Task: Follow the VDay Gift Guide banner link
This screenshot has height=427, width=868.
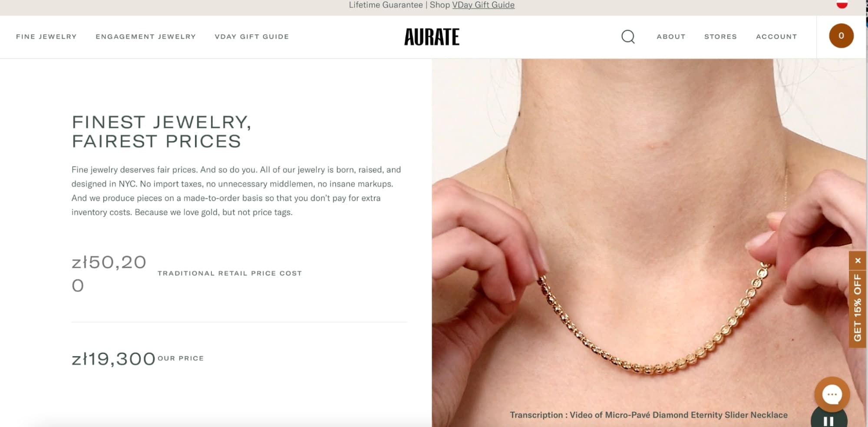Action: (483, 5)
